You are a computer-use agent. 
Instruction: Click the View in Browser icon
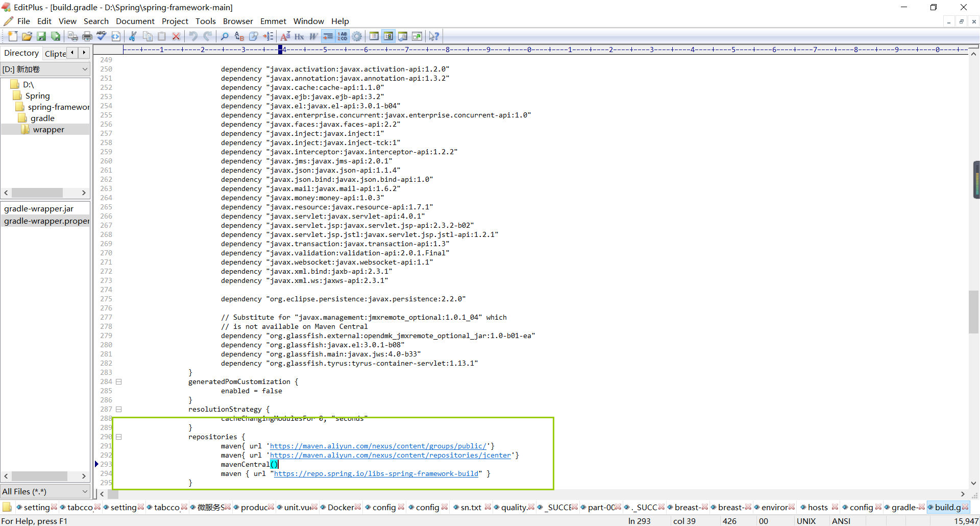pyautogui.click(x=116, y=36)
